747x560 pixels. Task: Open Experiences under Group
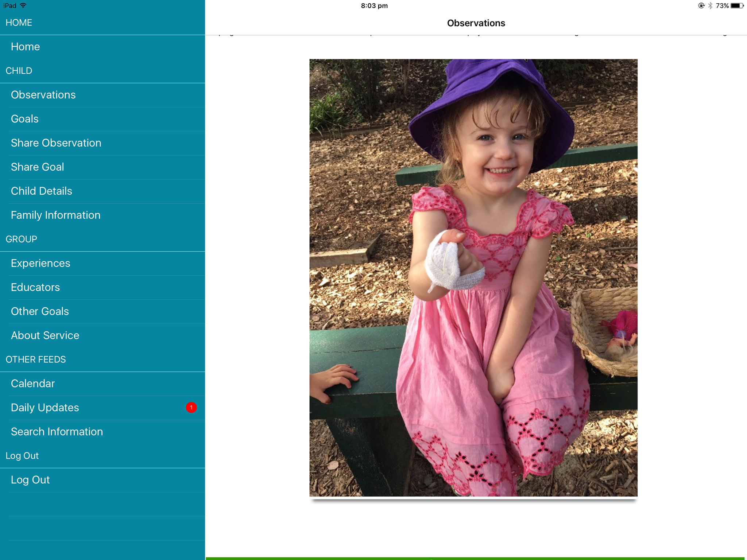(x=102, y=263)
